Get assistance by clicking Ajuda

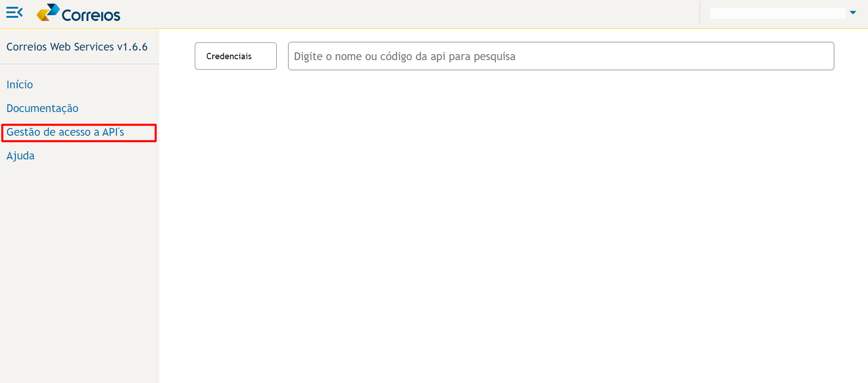pyautogui.click(x=20, y=156)
